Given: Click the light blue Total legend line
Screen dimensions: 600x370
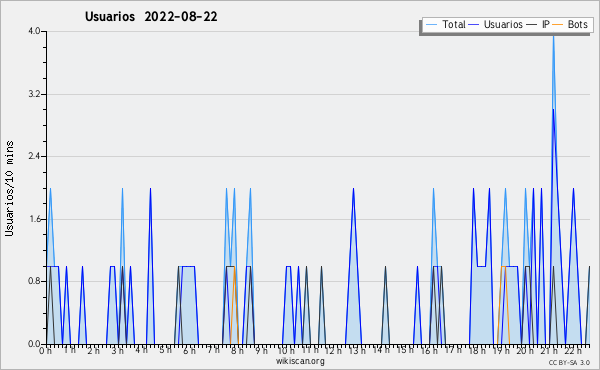Looking at the screenshot, I should point(431,25).
